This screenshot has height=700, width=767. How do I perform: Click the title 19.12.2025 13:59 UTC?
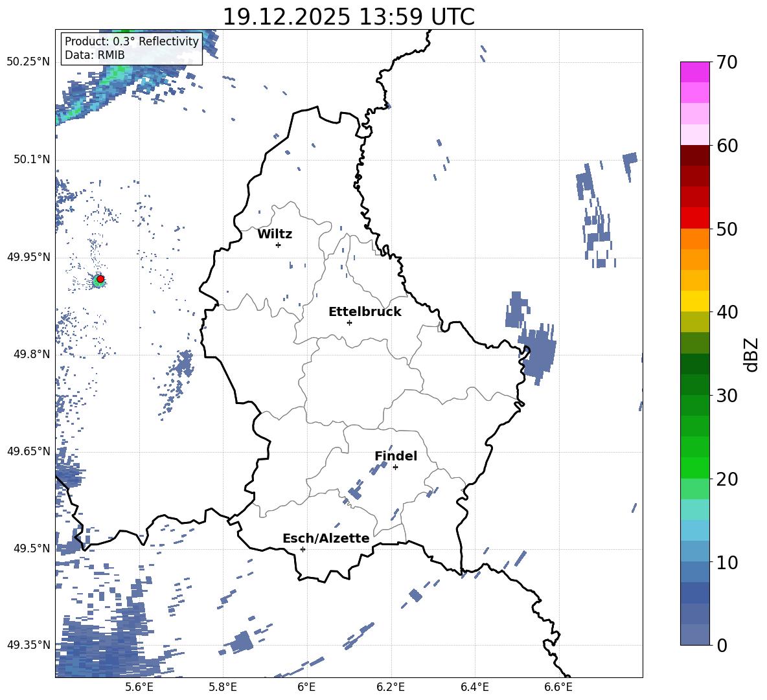[x=349, y=17]
